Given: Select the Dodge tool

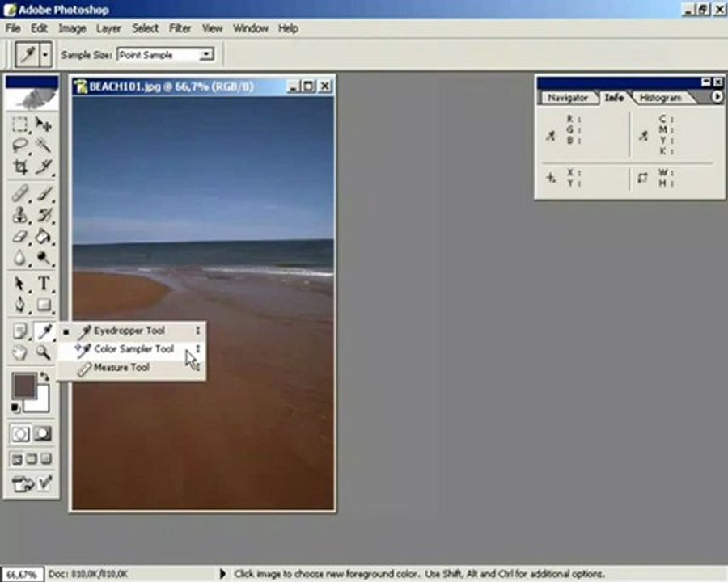Looking at the screenshot, I should pos(44,258).
